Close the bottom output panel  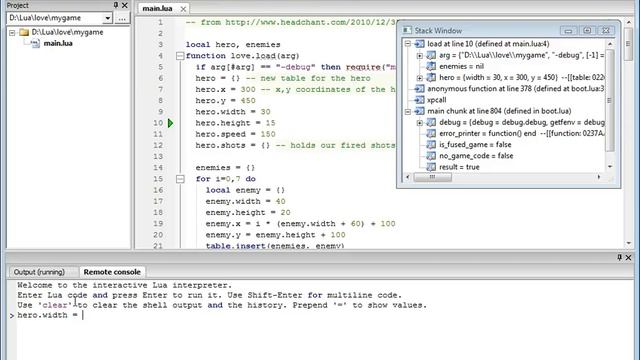pyautogui.click(x=628, y=258)
